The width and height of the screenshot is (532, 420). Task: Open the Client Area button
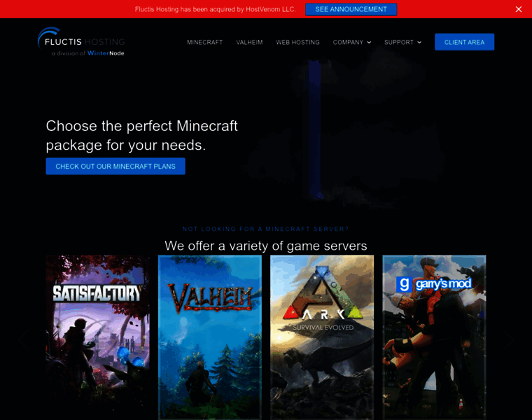click(x=464, y=42)
